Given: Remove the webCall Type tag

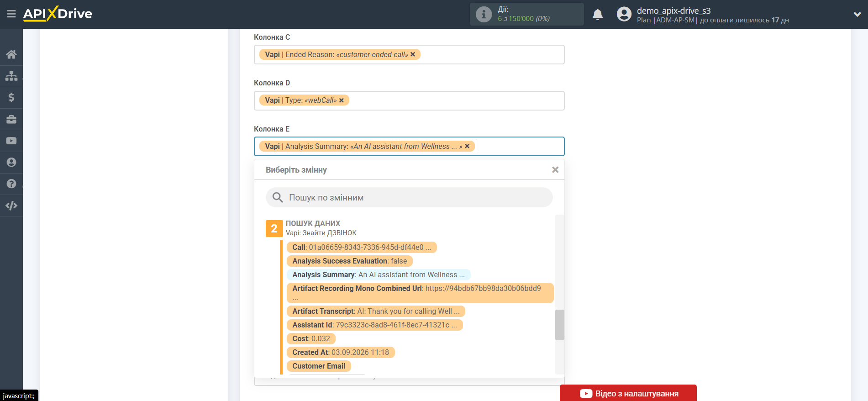Looking at the screenshot, I should pyautogui.click(x=342, y=100).
